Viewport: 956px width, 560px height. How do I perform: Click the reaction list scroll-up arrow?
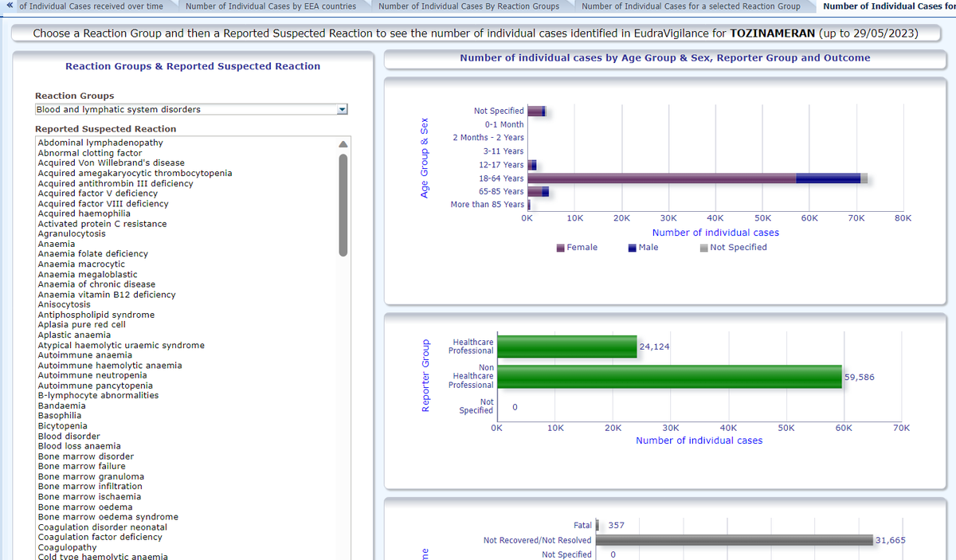(x=343, y=145)
